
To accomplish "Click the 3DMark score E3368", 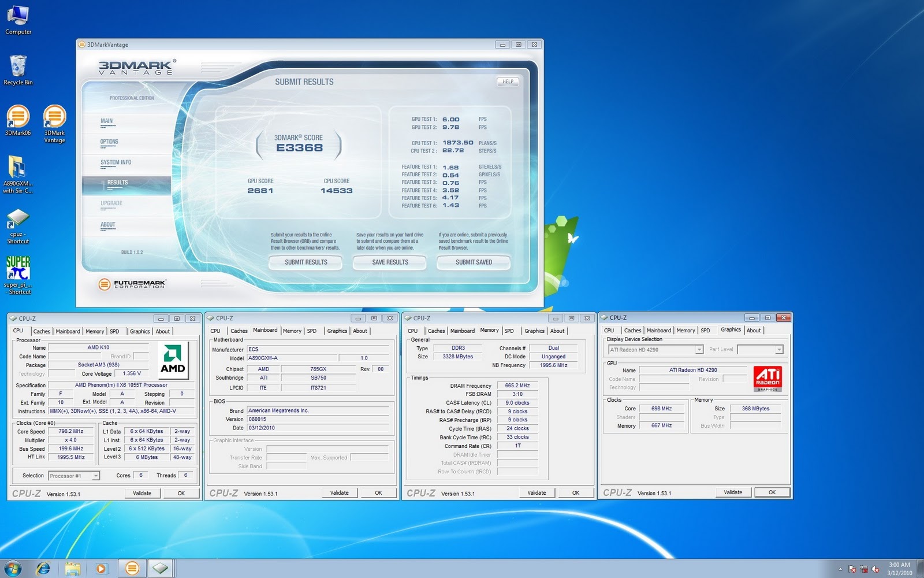I will click(299, 148).
